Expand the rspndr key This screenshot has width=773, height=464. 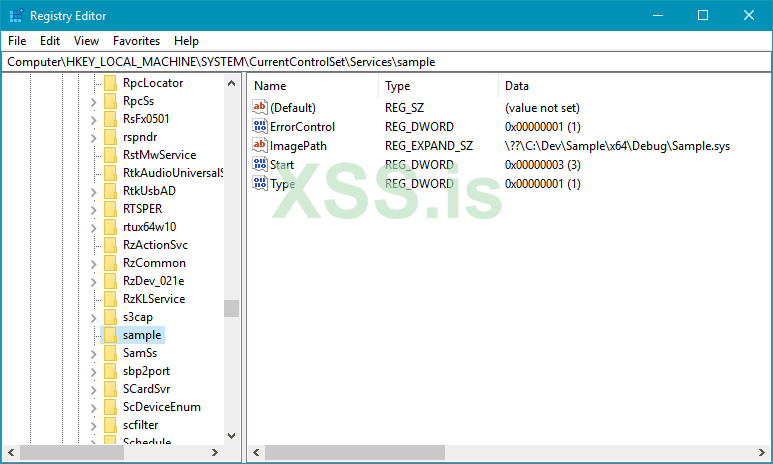(x=94, y=138)
